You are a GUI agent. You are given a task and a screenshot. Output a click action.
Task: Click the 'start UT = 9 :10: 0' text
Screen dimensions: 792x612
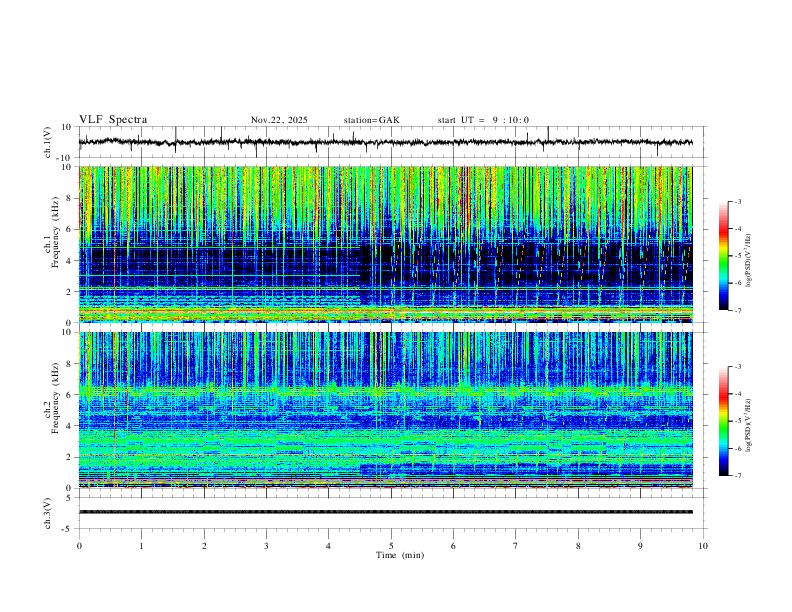click(483, 120)
